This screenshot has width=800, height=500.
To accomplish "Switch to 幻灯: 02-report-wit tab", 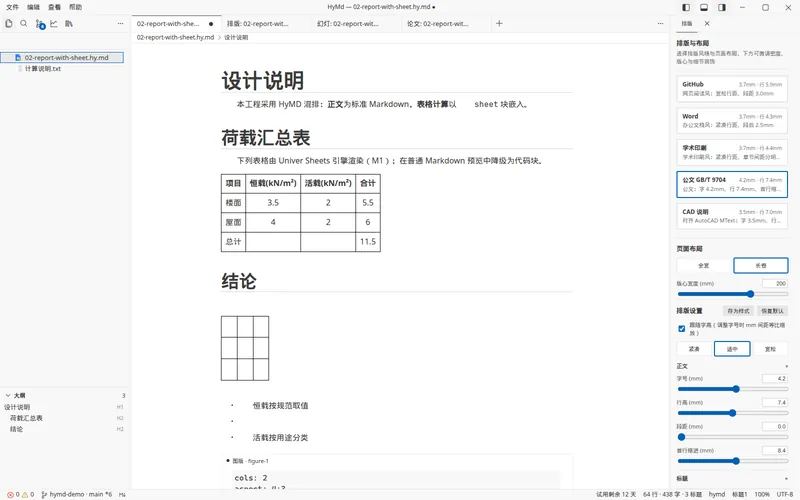I will [x=357, y=23].
